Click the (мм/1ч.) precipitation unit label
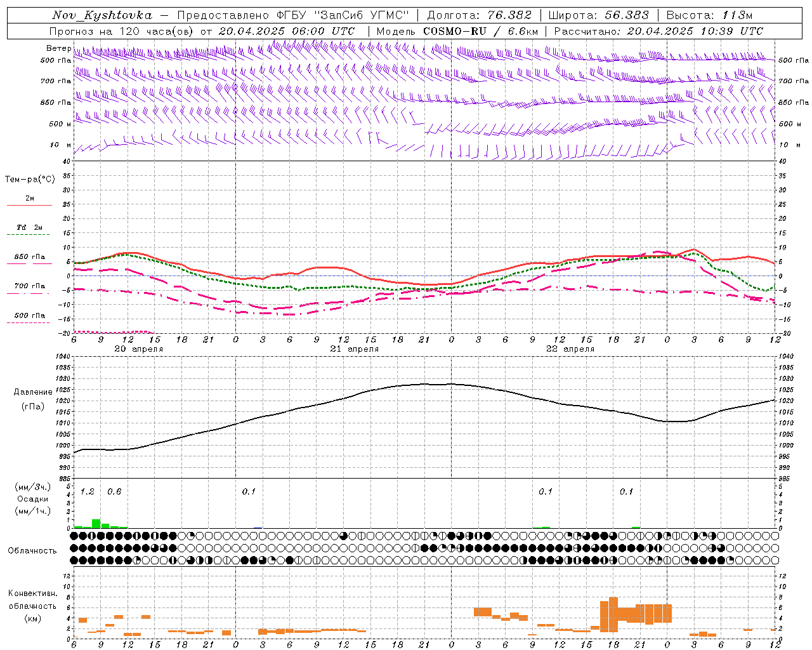The height and width of the screenshot is (650, 812). (33, 511)
